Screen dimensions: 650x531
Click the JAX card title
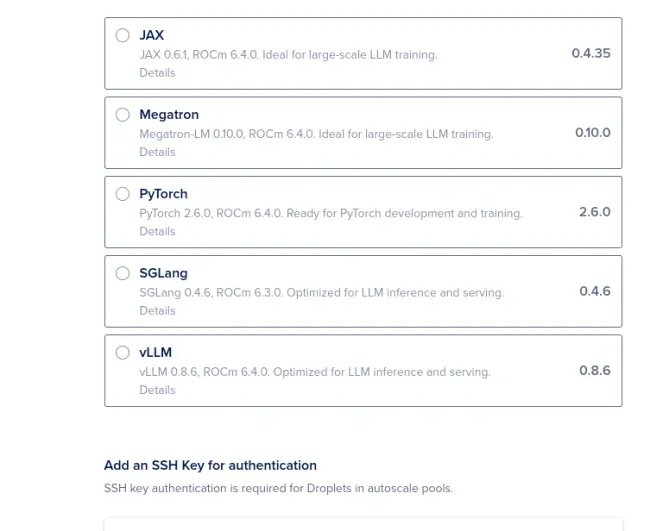151,35
